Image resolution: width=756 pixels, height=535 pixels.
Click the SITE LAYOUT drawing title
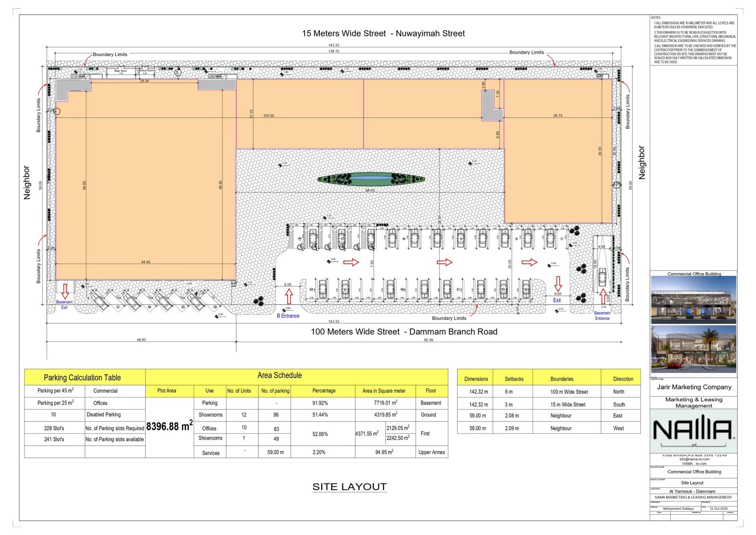(350, 487)
